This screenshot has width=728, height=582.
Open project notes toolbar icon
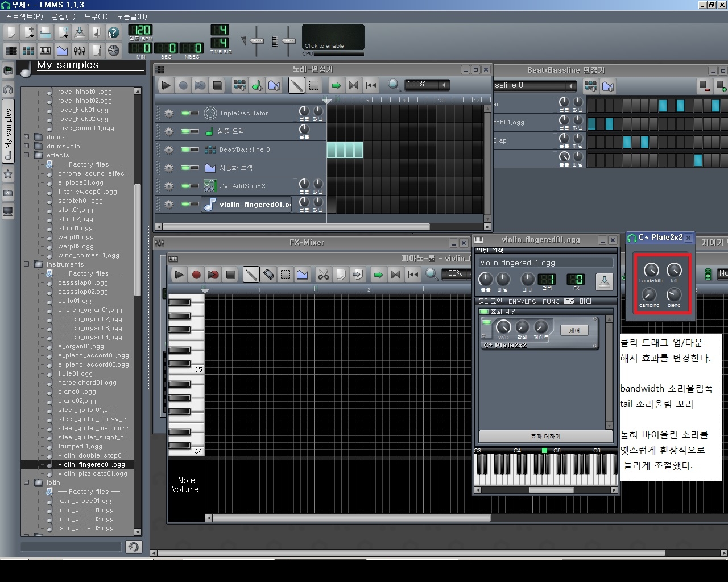click(97, 50)
